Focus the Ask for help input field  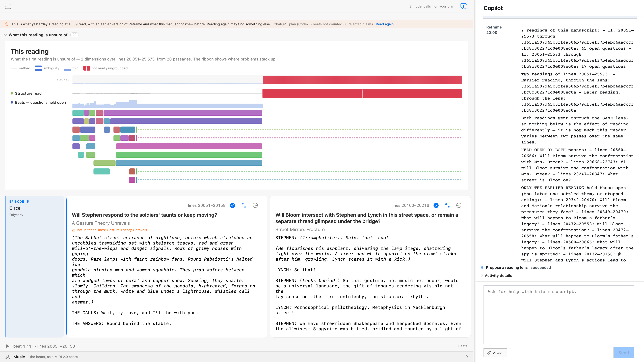tap(558, 315)
